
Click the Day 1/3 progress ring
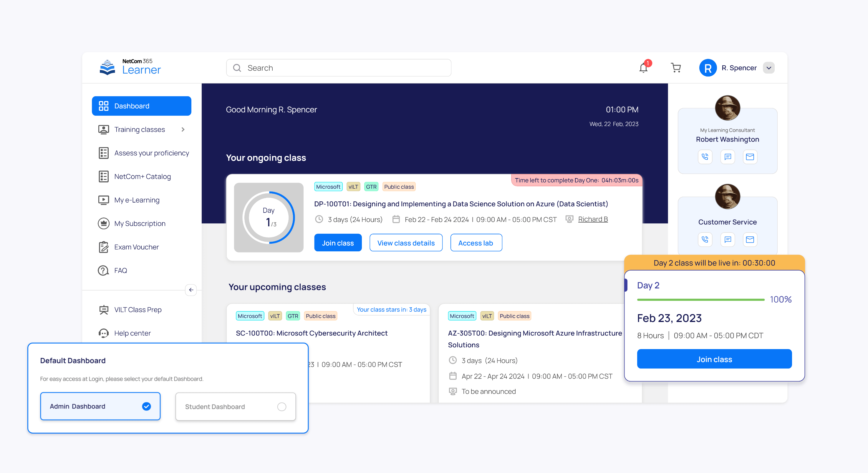coord(269,218)
